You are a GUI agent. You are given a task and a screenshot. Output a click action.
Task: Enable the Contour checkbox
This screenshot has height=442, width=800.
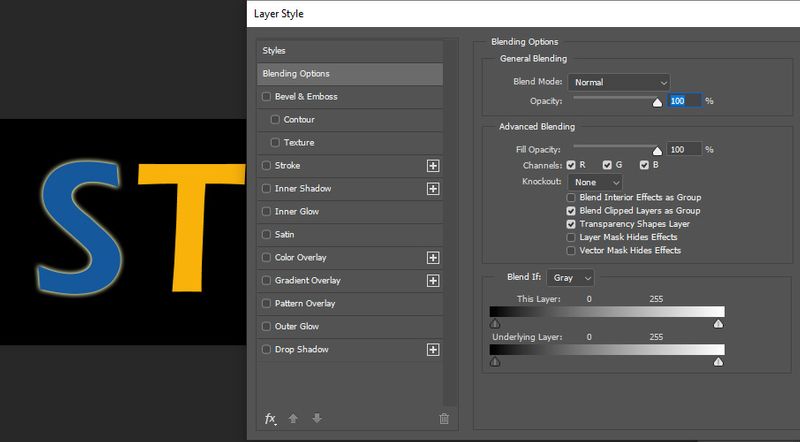tap(275, 119)
